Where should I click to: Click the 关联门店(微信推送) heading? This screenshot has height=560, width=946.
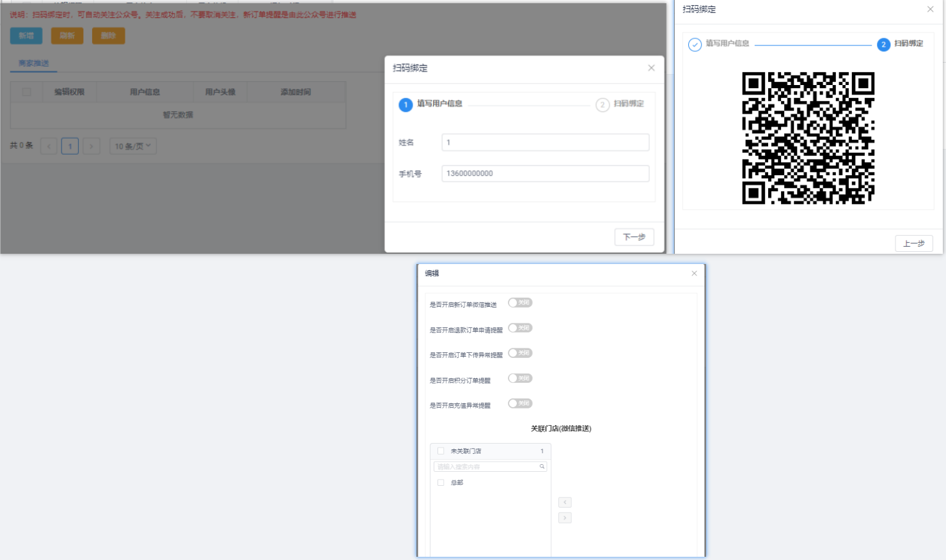point(561,428)
